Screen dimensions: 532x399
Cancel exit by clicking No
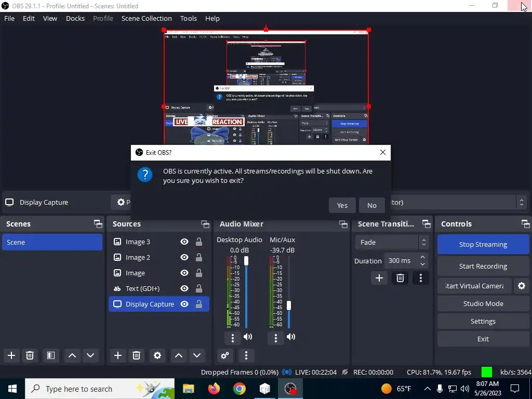coord(372,205)
